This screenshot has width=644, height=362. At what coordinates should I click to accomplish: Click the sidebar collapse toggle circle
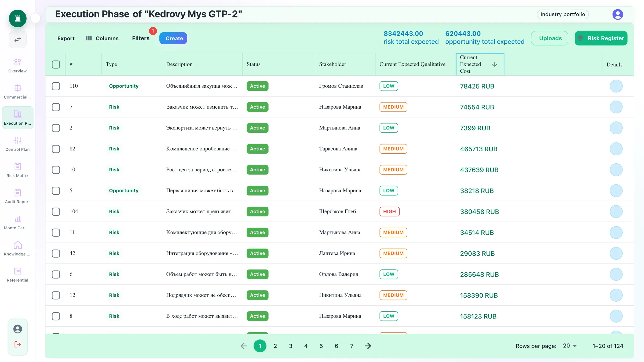click(35, 18)
